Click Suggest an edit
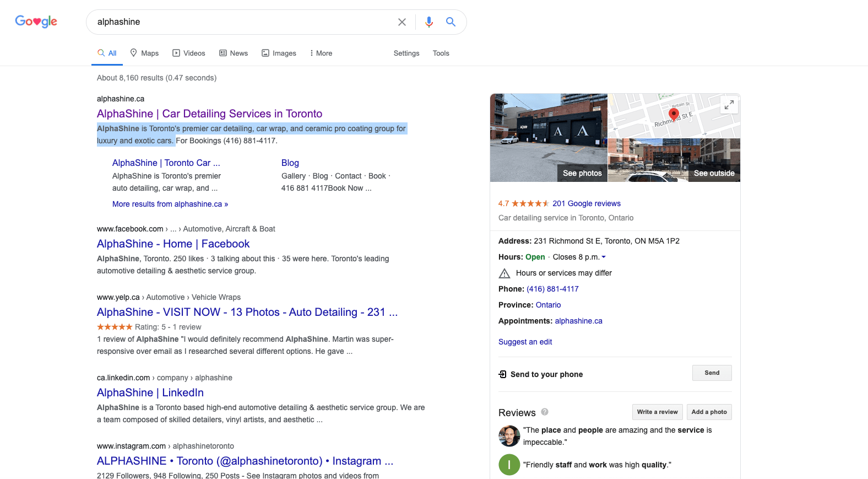868x479 pixels. [525, 342]
